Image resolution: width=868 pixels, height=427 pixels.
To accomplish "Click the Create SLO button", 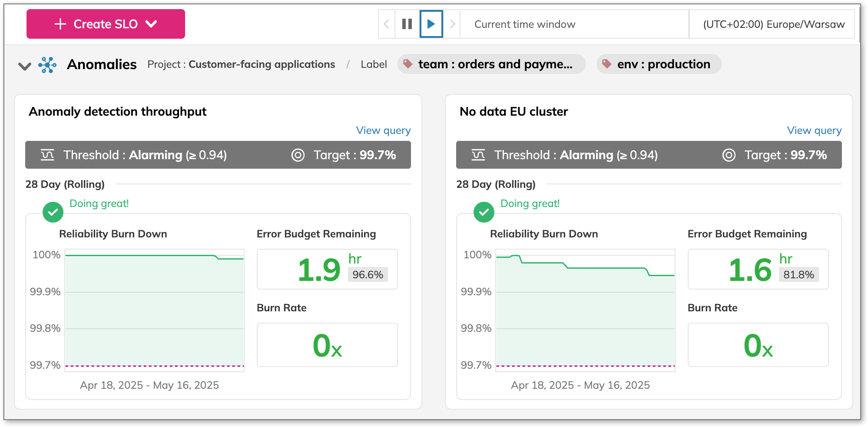I will [106, 24].
